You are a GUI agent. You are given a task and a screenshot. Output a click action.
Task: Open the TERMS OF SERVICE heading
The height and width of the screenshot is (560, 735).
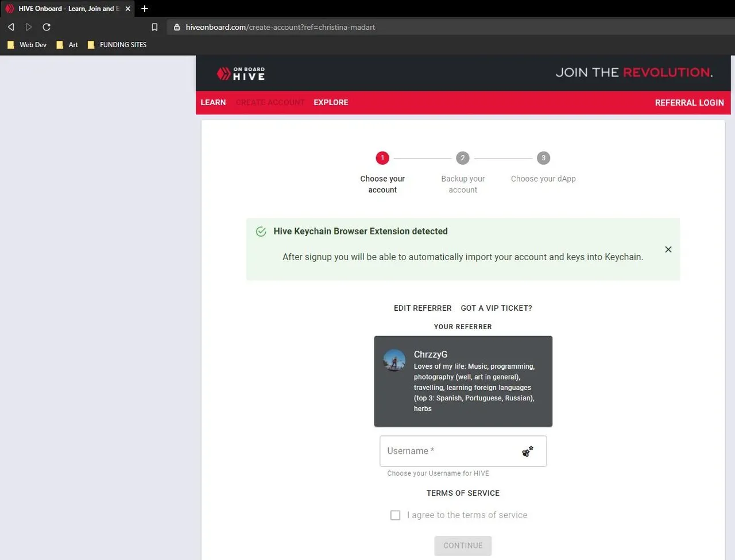pos(463,493)
